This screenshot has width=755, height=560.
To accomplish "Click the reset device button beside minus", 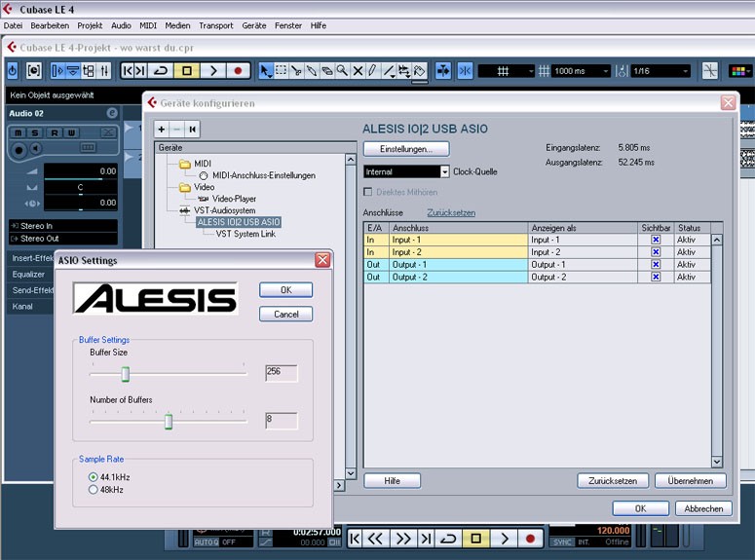I will (192, 130).
